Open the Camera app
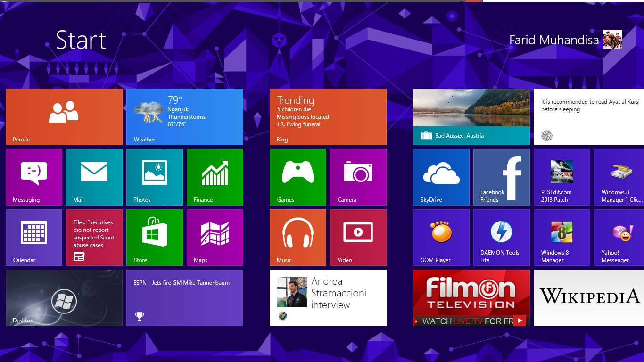This screenshot has height=362, width=644. click(x=358, y=177)
